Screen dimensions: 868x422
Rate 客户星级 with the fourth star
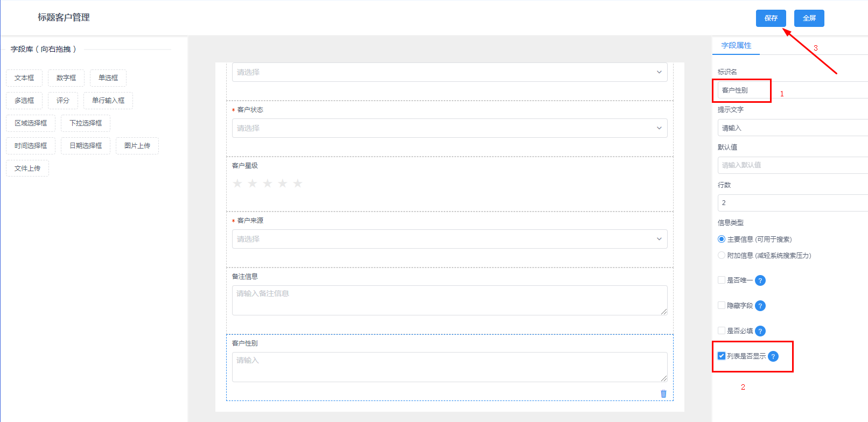point(283,184)
